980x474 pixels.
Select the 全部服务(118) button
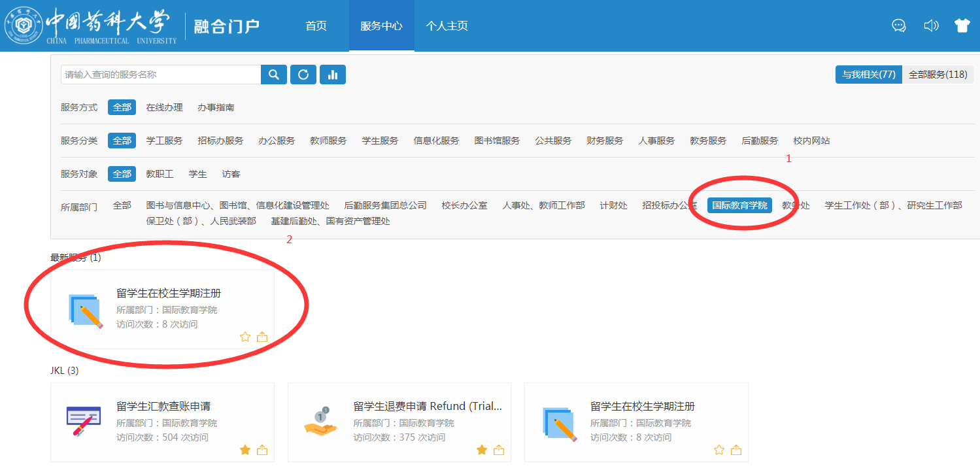click(x=938, y=75)
